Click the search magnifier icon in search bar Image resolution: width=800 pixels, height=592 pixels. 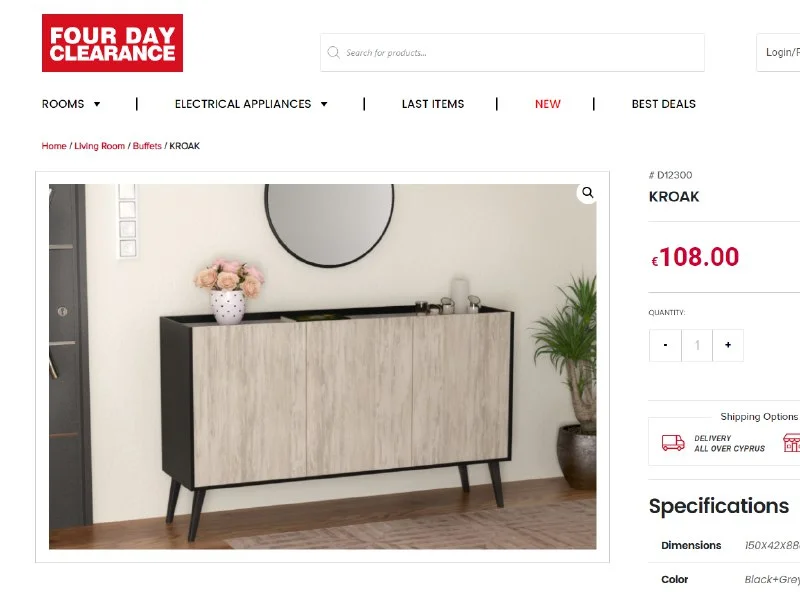pyautogui.click(x=333, y=53)
